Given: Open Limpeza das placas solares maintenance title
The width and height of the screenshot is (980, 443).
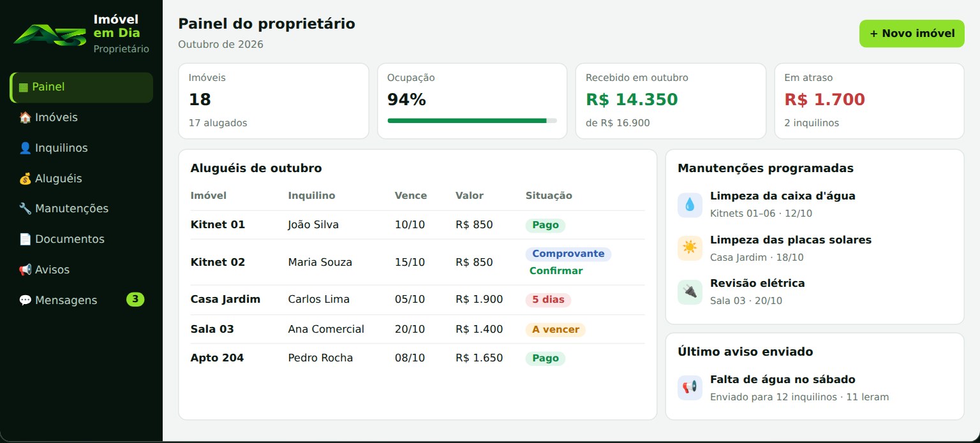Looking at the screenshot, I should click(791, 240).
